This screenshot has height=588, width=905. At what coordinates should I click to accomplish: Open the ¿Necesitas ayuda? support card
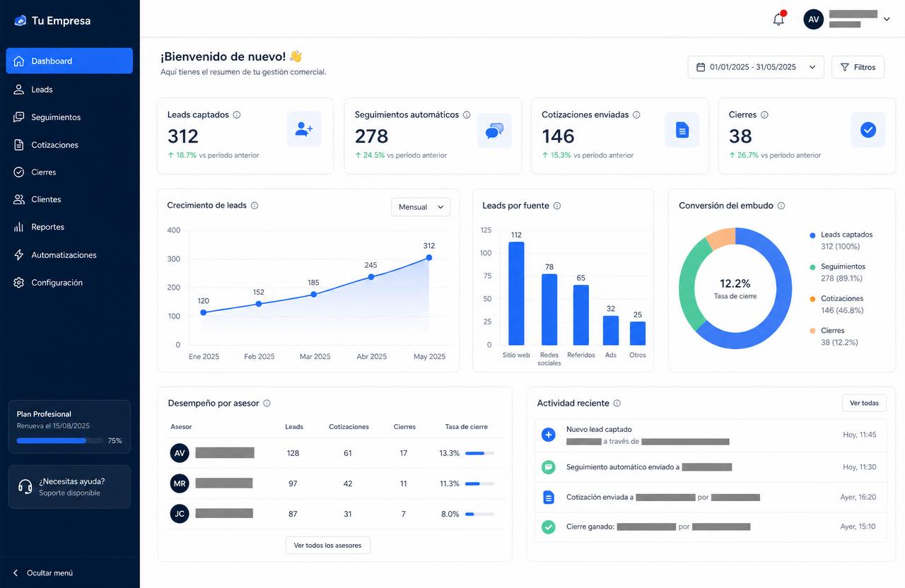click(69, 487)
